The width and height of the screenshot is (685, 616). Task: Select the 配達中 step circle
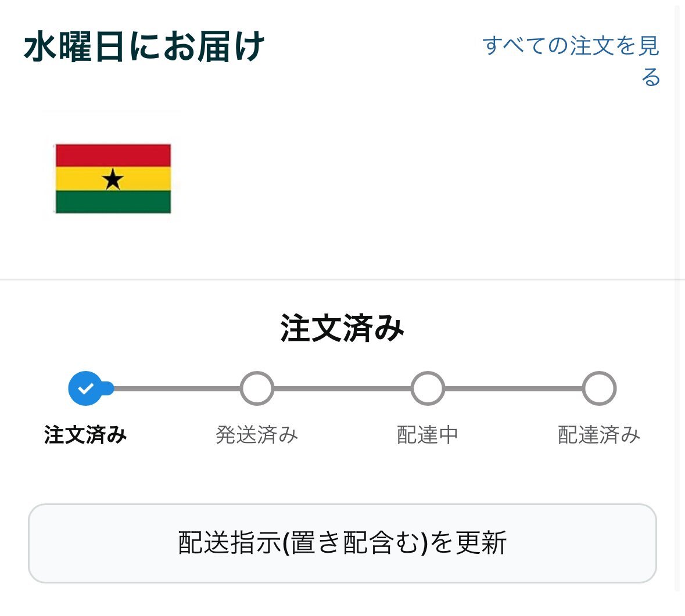pyautogui.click(x=428, y=388)
